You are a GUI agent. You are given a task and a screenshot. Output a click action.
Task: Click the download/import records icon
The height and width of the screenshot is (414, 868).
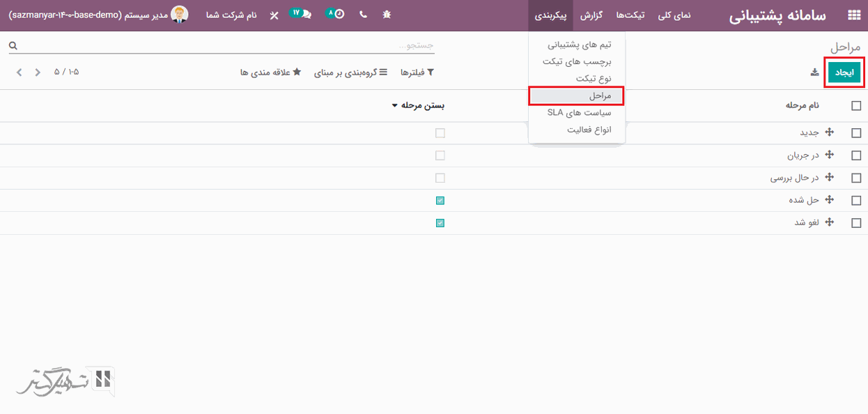point(814,72)
